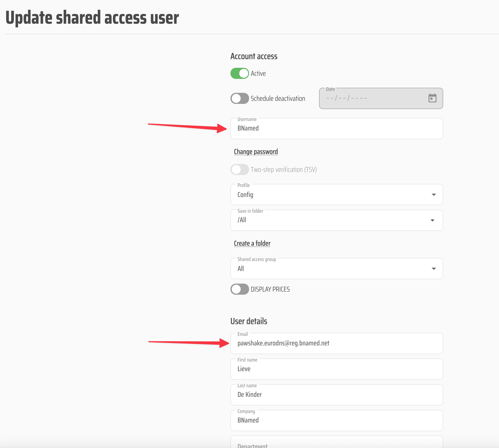Screen dimensions: 499x448
Task: Expand the Profile dropdown arrow
Action: point(433,195)
